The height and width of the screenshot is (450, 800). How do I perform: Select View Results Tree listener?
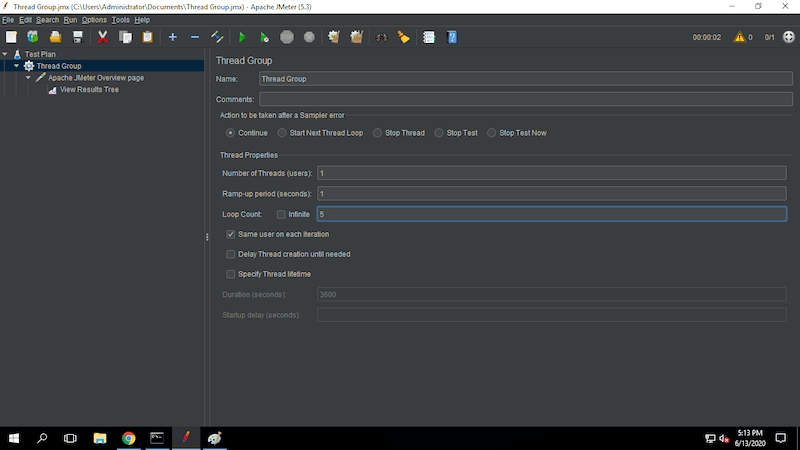pos(89,89)
